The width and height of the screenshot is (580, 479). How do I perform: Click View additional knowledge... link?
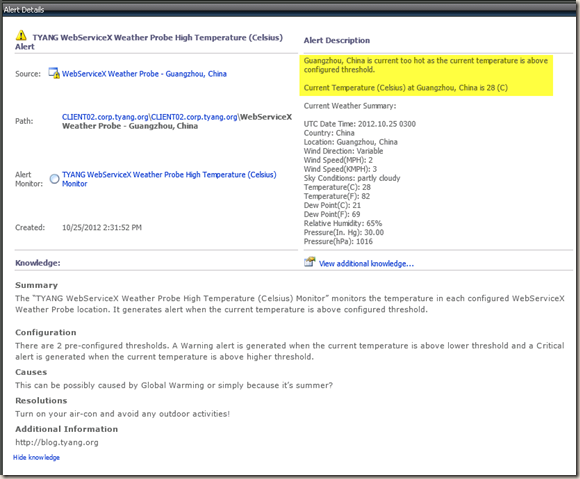(x=366, y=264)
